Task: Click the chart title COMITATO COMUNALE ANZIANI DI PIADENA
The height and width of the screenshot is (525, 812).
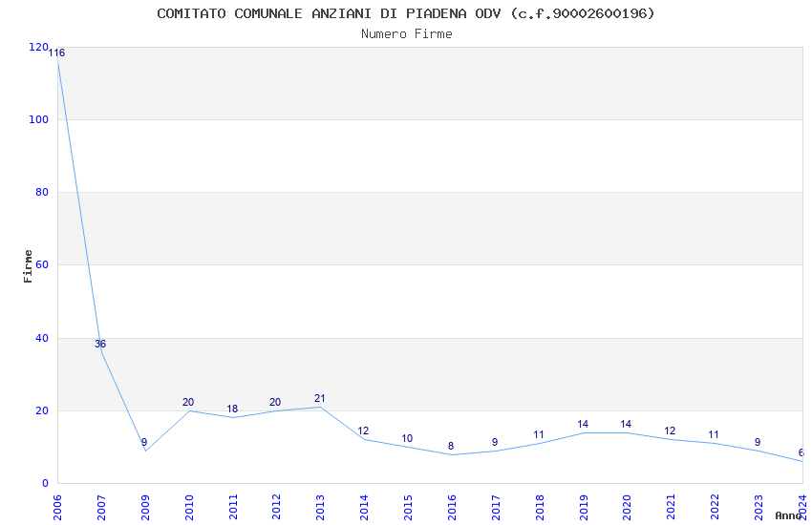Action: 406,13
